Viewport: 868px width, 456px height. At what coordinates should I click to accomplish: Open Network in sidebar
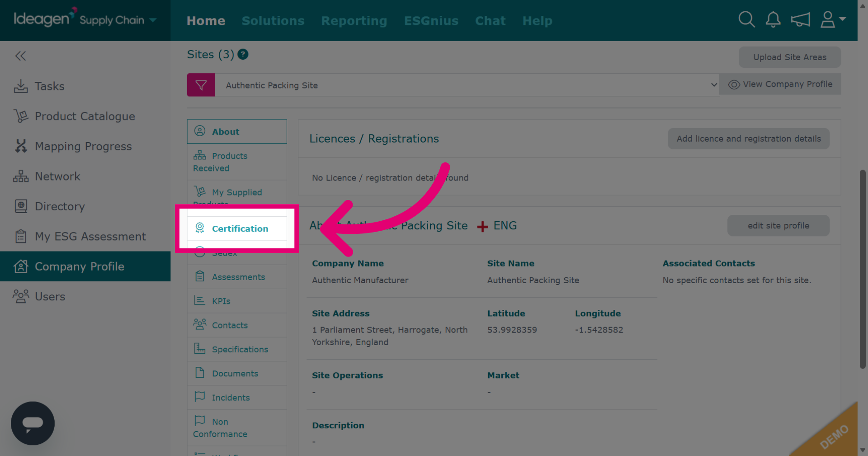point(85,176)
